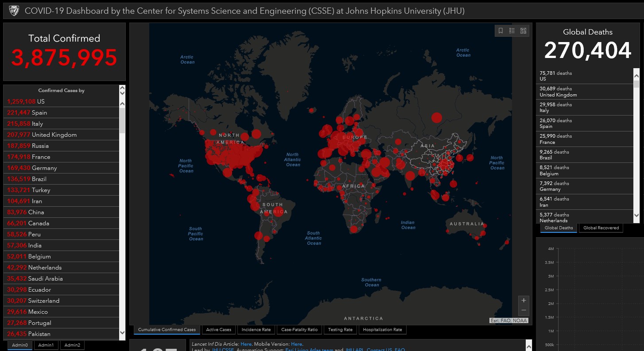Select Germany row with 7,392 deaths
The image size is (644, 351).
coord(585,186)
